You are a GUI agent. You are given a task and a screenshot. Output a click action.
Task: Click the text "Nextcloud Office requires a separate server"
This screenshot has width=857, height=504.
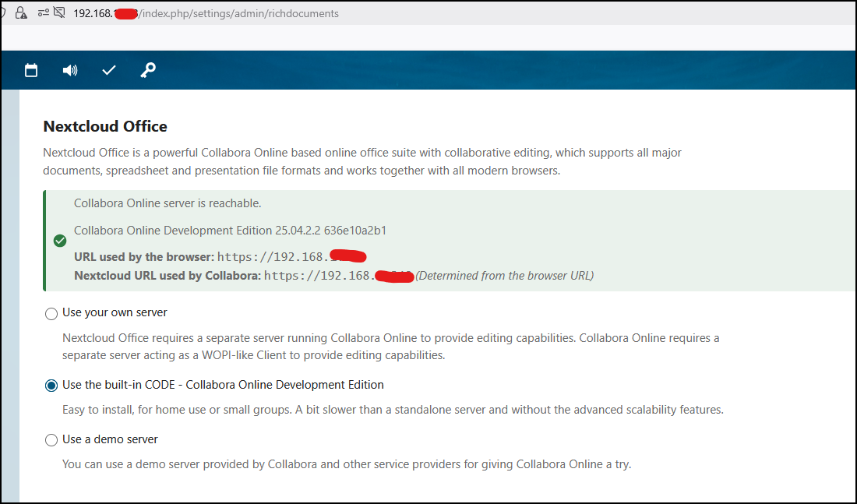(x=391, y=347)
